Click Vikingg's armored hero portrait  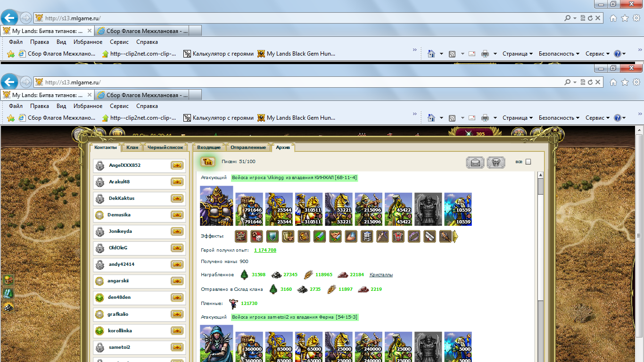click(x=216, y=206)
